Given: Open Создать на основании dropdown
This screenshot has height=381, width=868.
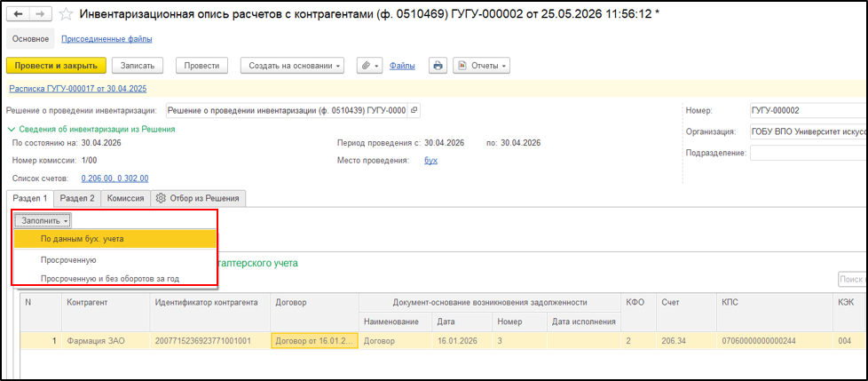Looking at the screenshot, I should pos(292,66).
